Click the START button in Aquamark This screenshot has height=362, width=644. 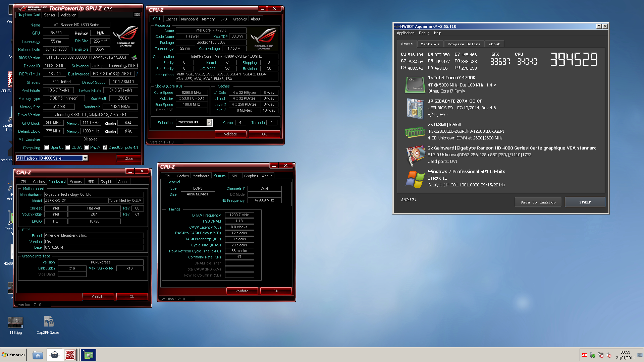coord(585,202)
